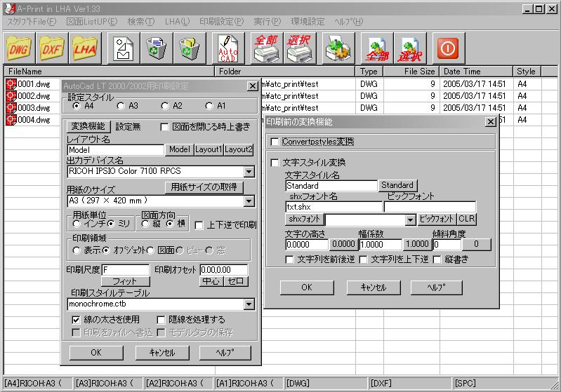Click the DXF folder toolbar icon
Image resolution: width=561 pixels, height=392 pixels.
[x=52, y=48]
